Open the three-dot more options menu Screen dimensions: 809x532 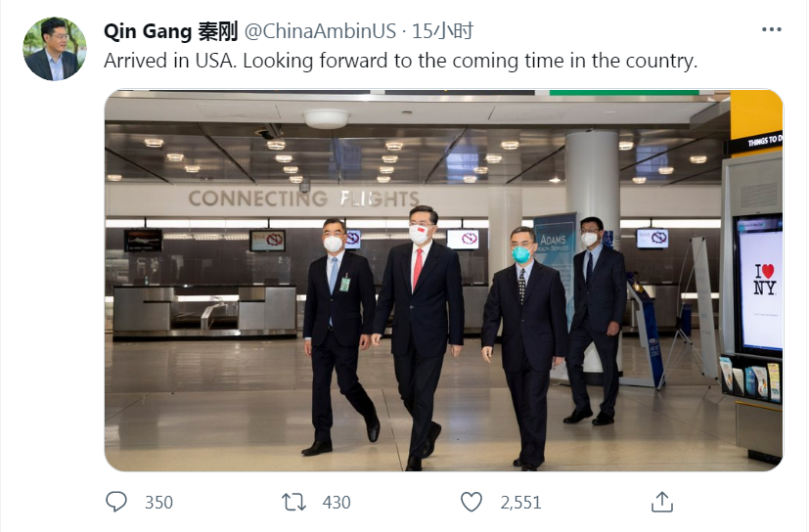(x=772, y=29)
